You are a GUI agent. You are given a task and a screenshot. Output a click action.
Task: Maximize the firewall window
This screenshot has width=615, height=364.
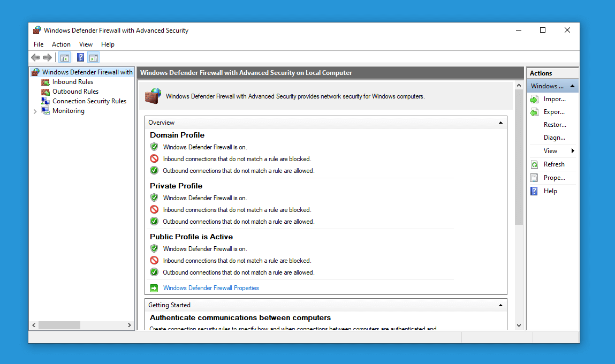tap(543, 30)
